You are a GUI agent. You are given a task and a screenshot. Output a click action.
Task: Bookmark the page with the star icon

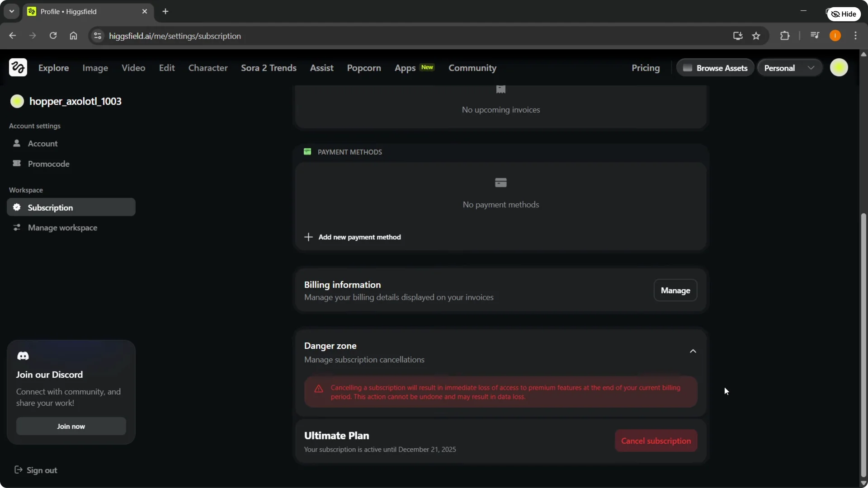[x=756, y=36]
